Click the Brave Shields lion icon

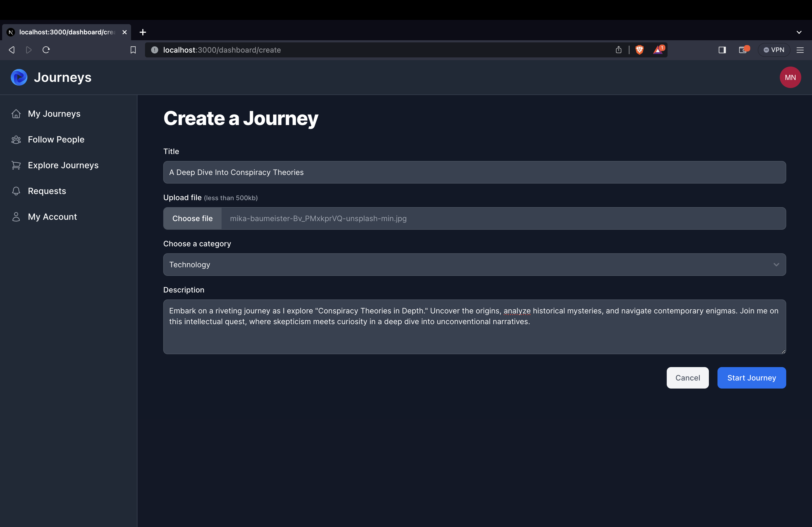pos(639,50)
